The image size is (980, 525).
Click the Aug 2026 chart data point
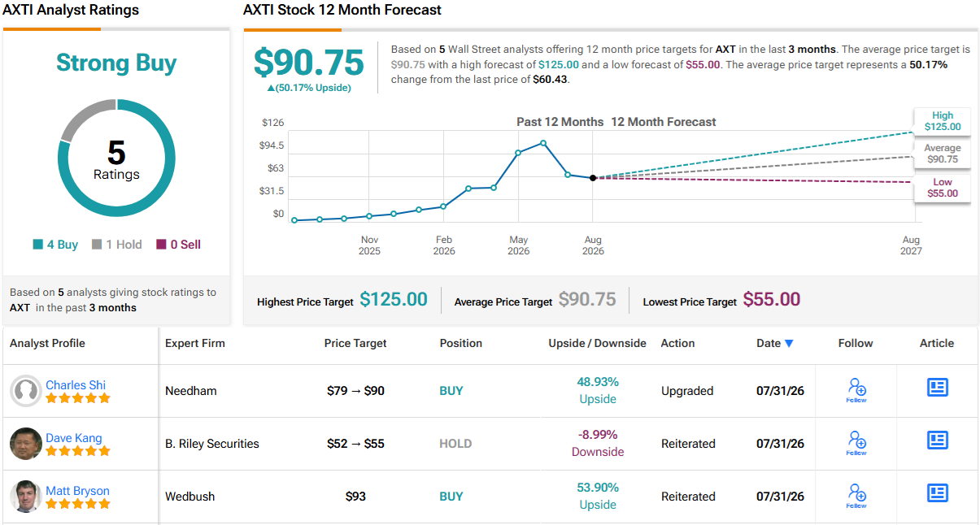593,177
